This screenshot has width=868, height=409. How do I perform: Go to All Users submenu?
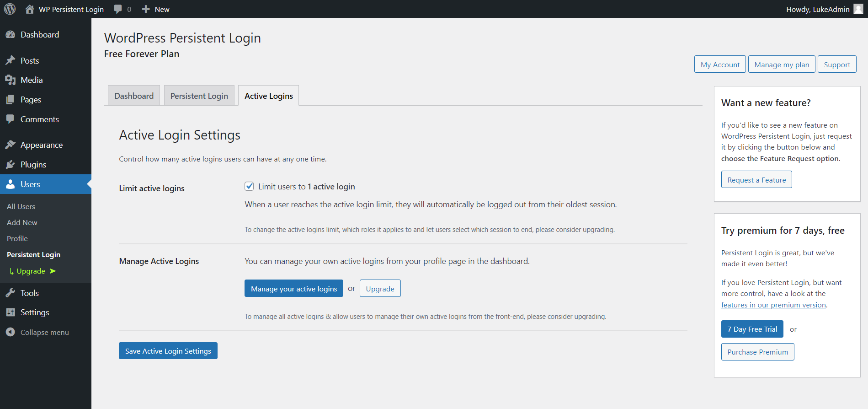[x=21, y=206]
